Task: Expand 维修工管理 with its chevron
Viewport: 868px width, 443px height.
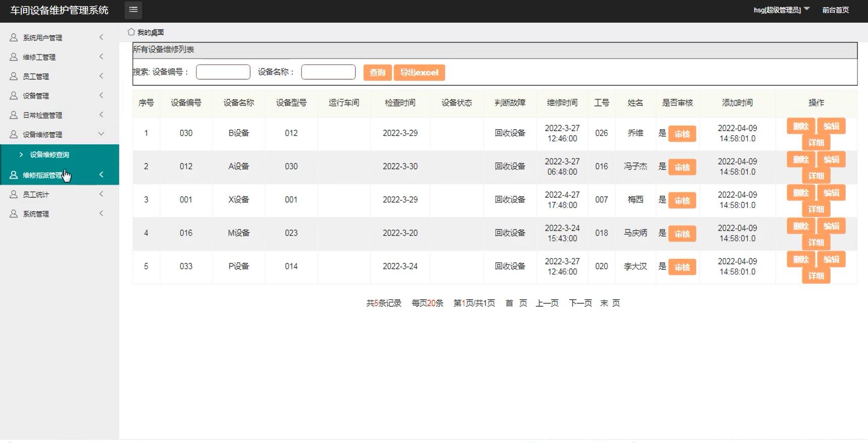Action: (x=101, y=57)
